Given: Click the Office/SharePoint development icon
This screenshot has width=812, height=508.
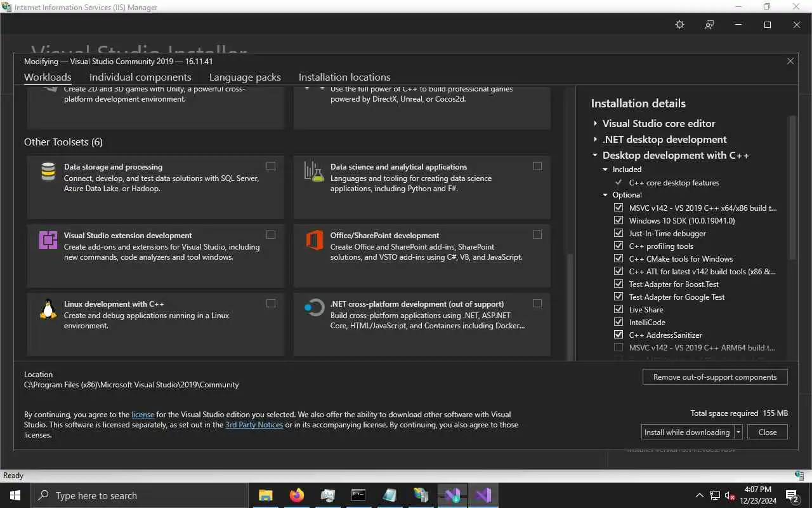Looking at the screenshot, I should [x=315, y=240].
